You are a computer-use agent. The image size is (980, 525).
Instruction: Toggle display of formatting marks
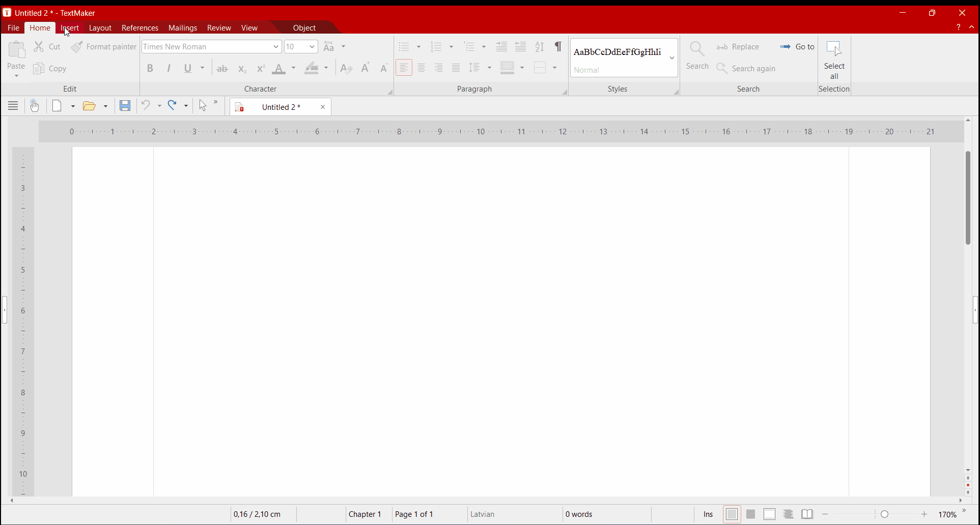click(558, 47)
